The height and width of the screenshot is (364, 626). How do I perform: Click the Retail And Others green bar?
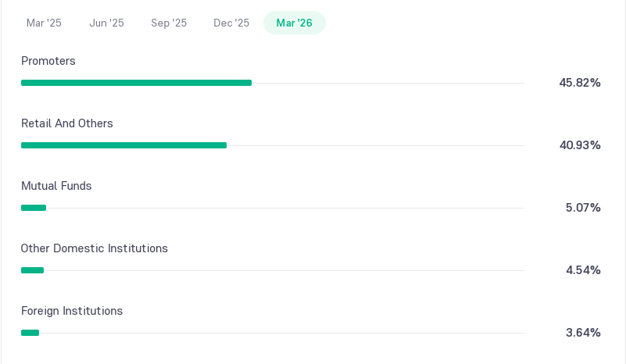(123, 145)
